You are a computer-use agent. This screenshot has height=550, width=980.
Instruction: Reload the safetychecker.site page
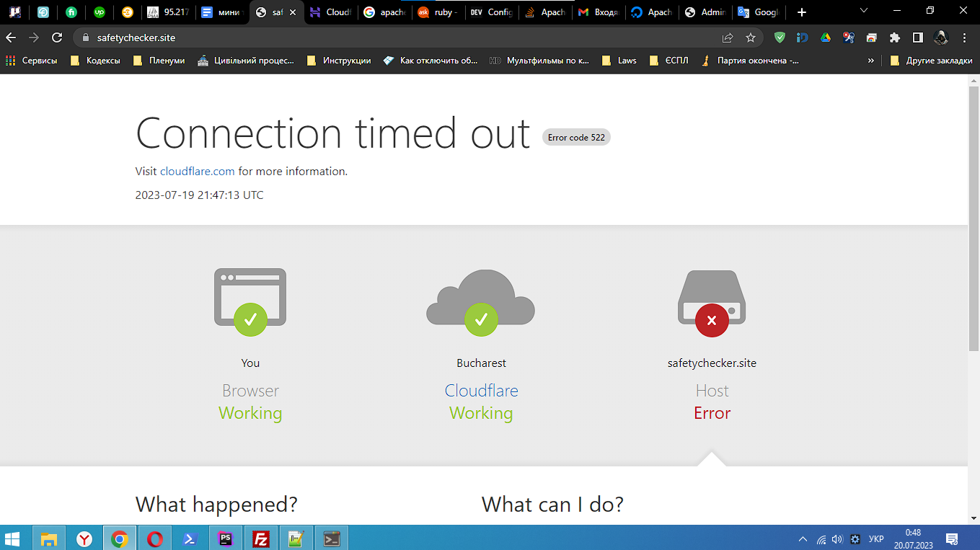pyautogui.click(x=57, y=37)
